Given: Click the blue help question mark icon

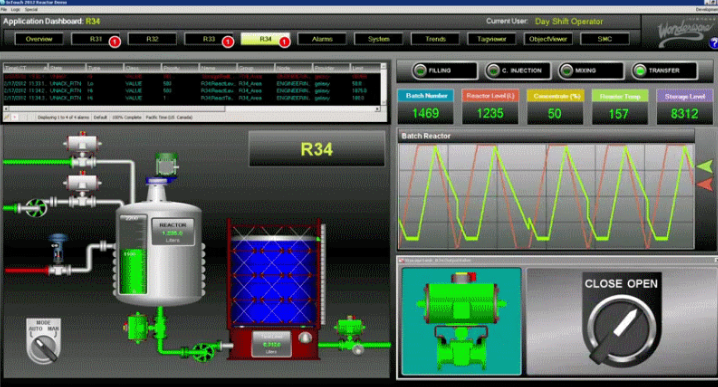Looking at the screenshot, I should (x=713, y=43).
